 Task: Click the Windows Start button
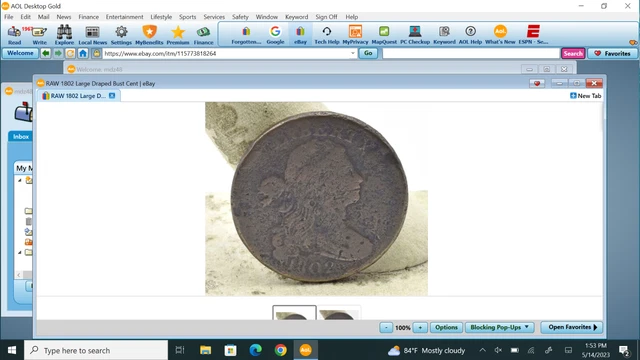point(12,350)
